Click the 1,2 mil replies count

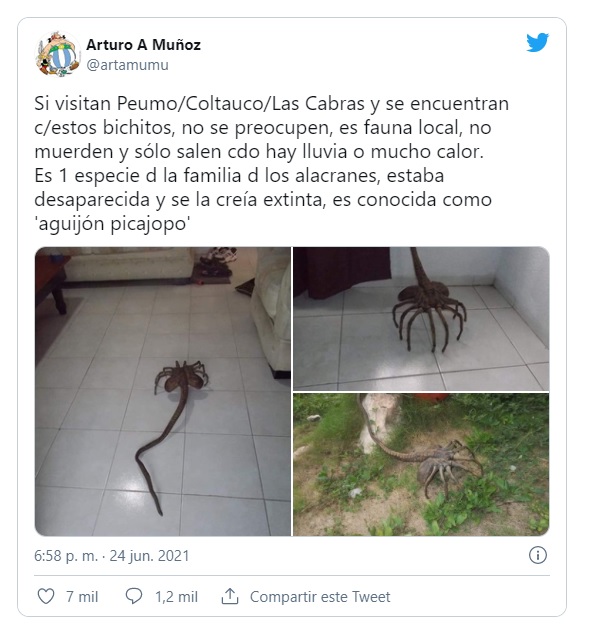pyautogui.click(x=176, y=597)
